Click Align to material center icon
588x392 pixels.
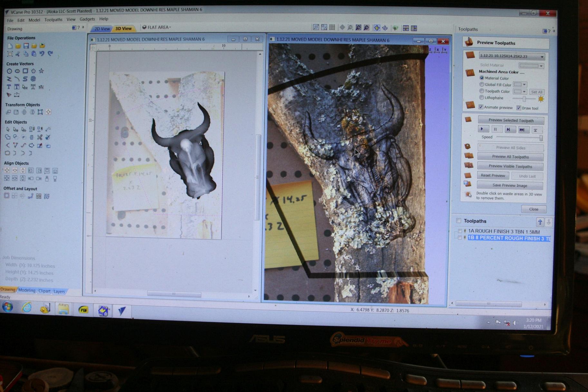(x=7, y=170)
